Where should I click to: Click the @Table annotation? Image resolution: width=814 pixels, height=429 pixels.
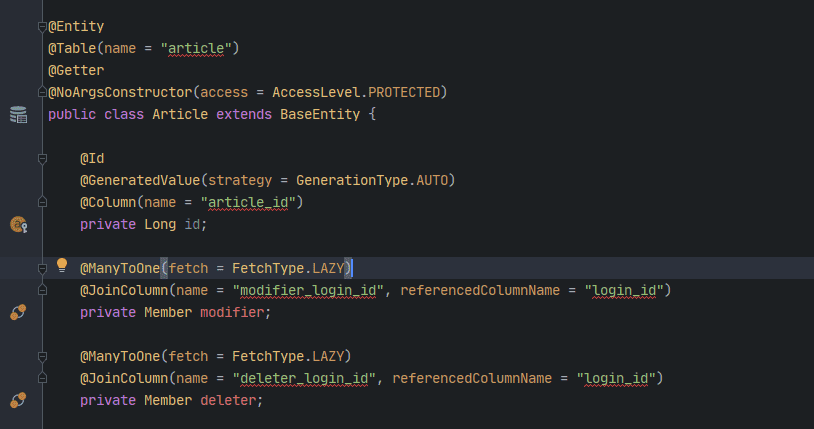tap(72, 48)
